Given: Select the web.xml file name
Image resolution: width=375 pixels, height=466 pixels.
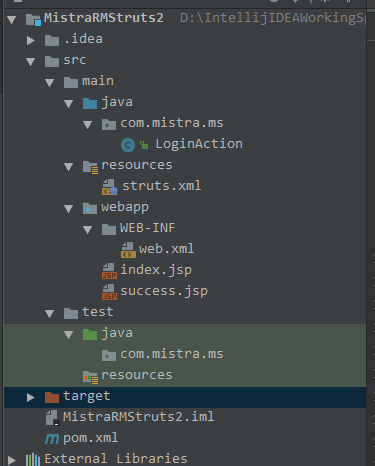Looking at the screenshot, I should click(166, 249).
